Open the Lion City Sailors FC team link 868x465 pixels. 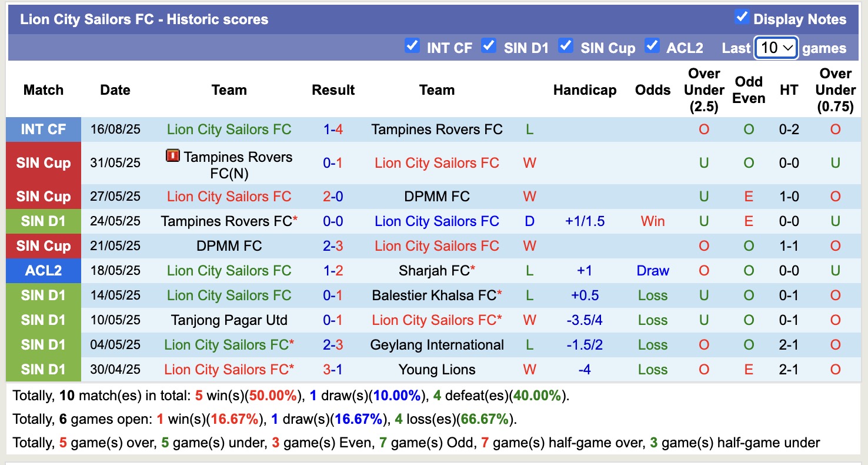click(x=229, y=129)
